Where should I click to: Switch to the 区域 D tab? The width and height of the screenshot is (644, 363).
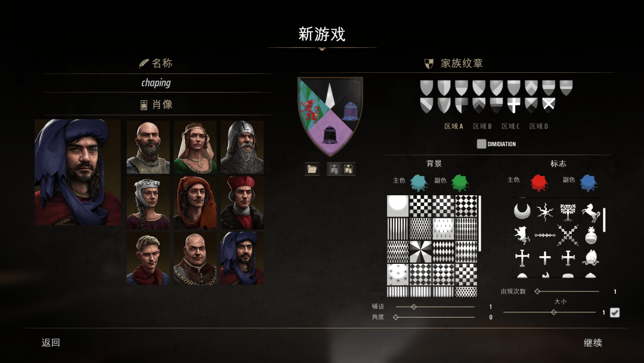[x=538, y=126]
